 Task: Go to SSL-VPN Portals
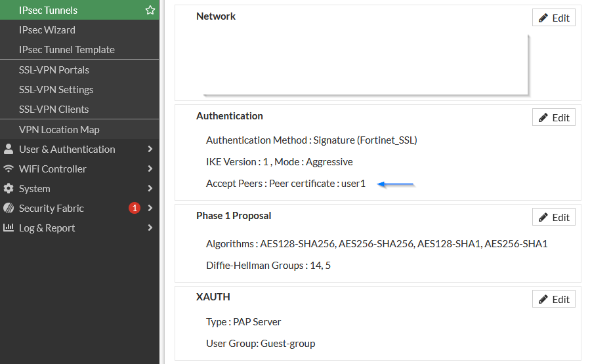[54, 70]
